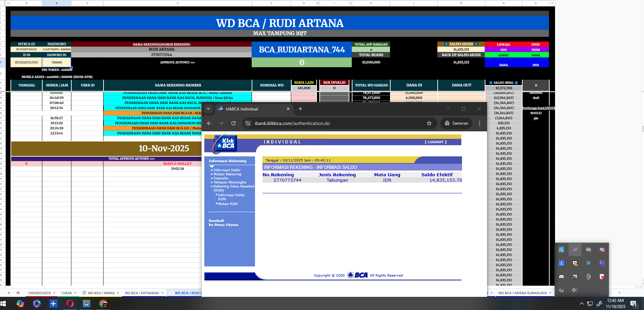Open Rekening Dana Nasabah (RDN) link
644x310 pixels.
tap(234, 188)
